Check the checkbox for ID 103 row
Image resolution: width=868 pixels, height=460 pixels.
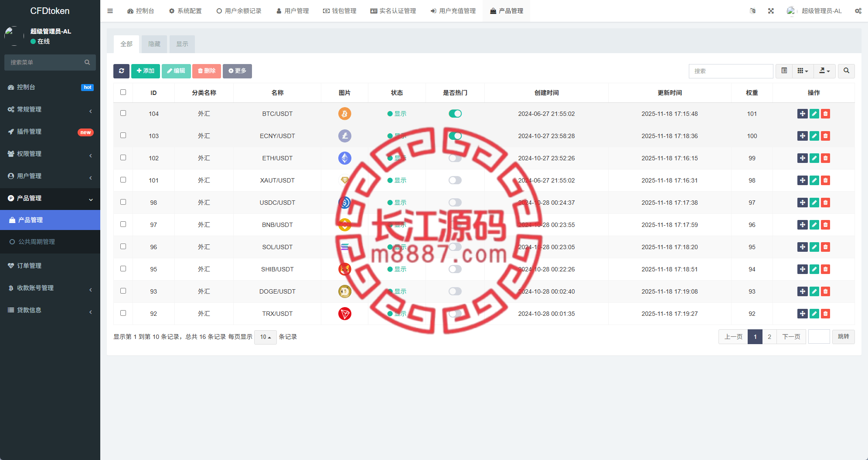[x=123, y=135]
